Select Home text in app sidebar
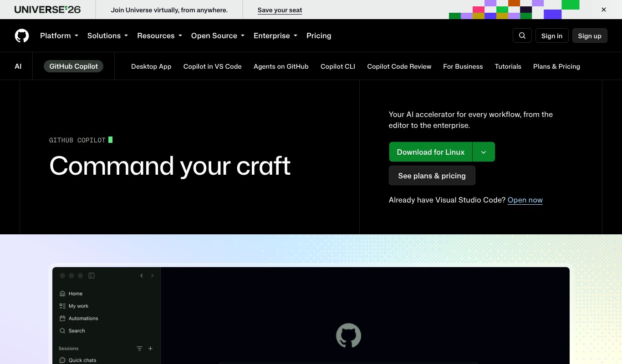Screen dimensions: 622x364 (x=76, y=293)
